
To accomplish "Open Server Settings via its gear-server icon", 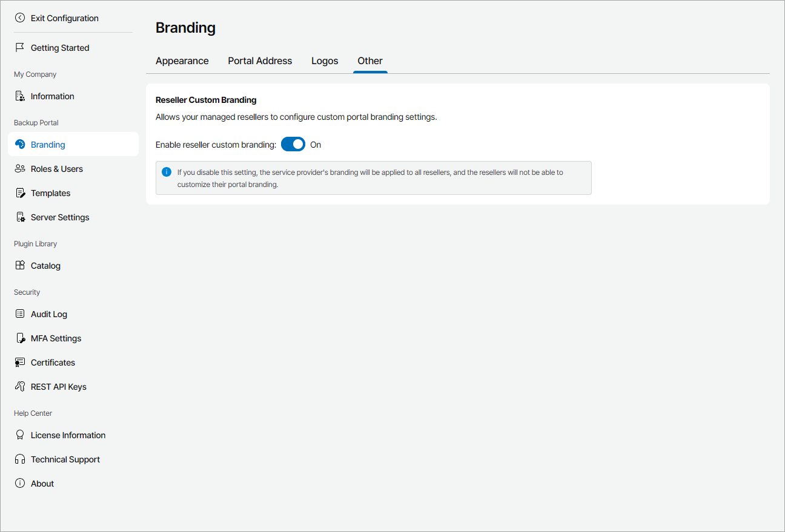I will pos(20,217).
